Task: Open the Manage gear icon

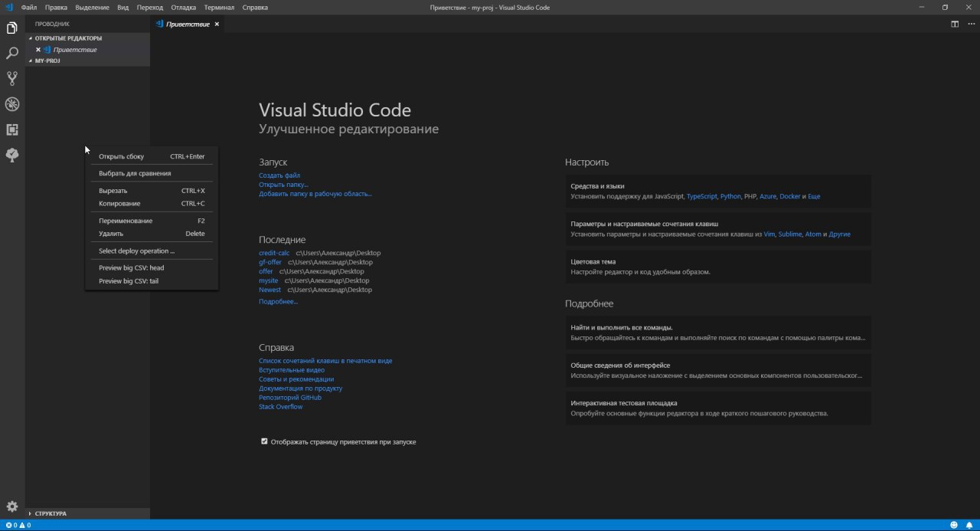Action: pos(12,506)
